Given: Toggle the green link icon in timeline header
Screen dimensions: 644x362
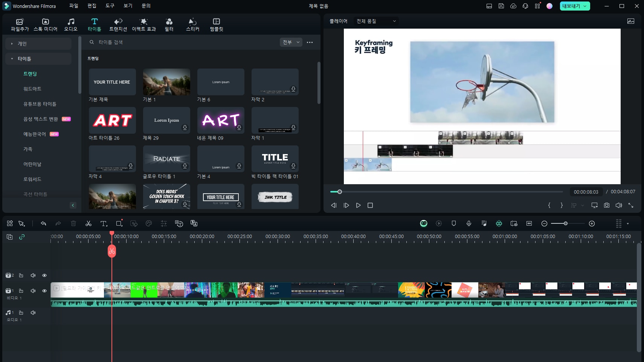Looking at the screenshot, I should pyautogui.click(x=22, y=237).
